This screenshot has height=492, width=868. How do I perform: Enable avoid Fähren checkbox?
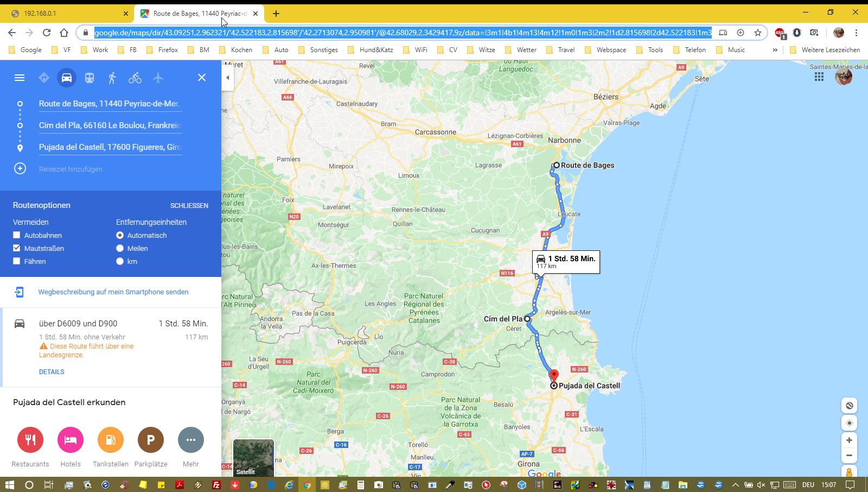[x=17, y=261]
